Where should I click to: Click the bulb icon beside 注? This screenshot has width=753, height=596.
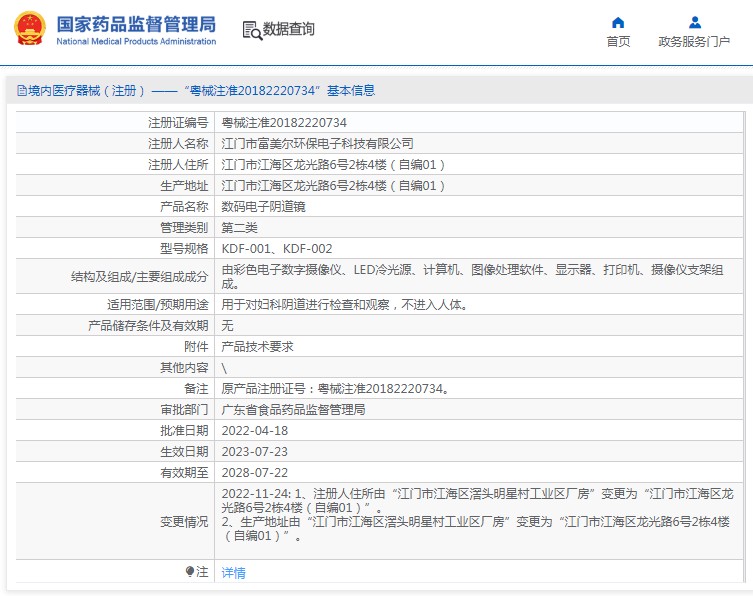tap(190, 572)
